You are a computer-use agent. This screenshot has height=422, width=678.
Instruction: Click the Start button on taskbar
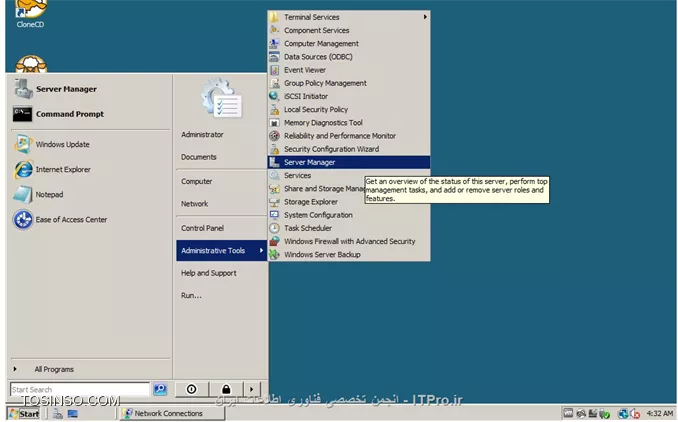pos(24,414)
